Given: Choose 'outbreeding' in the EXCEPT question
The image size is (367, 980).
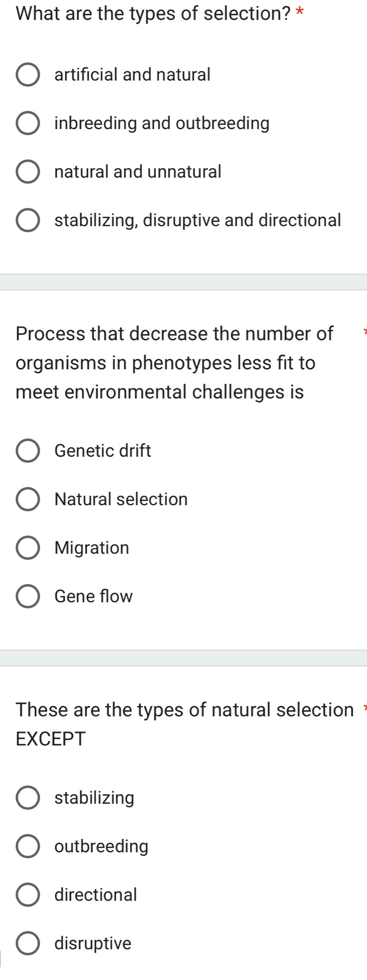Looking at the screenshot, I should tap(29, 846).
